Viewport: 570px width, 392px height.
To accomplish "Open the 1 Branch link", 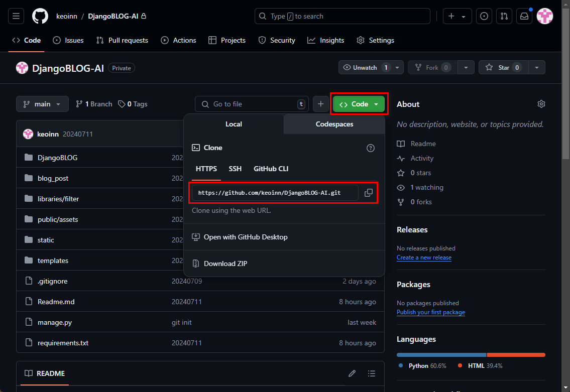I will coord(94,104).
